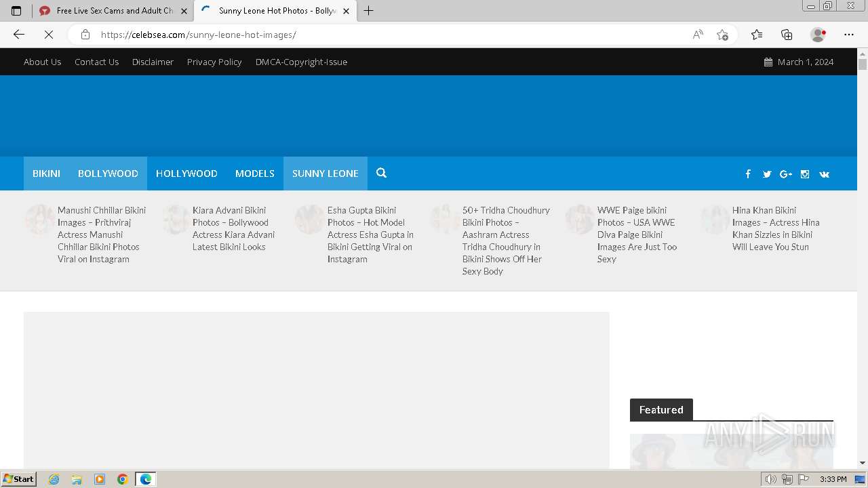
Task: Open the Esha Gupta Bikini Photos article
Action: 370,235
